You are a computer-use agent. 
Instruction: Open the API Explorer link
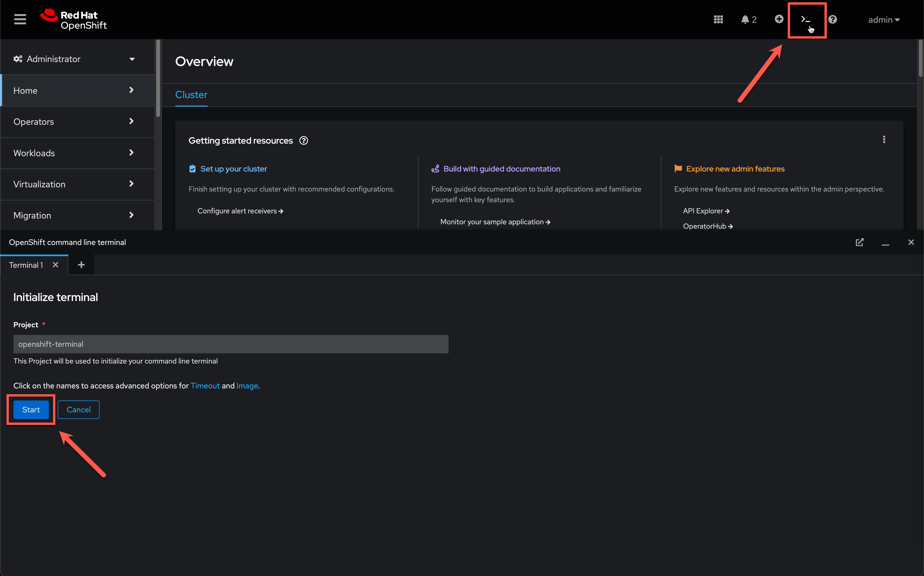(706, 211)
